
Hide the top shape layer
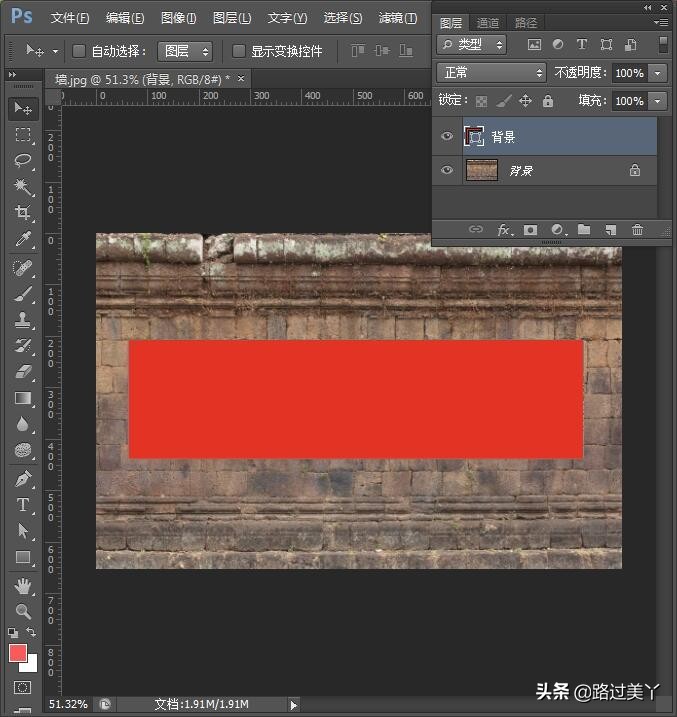(447, 136)
